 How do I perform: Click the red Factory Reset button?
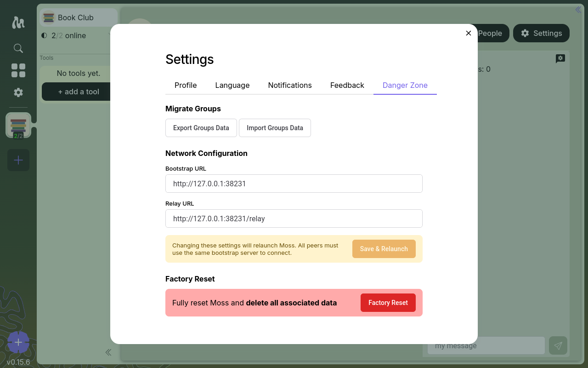388,303
